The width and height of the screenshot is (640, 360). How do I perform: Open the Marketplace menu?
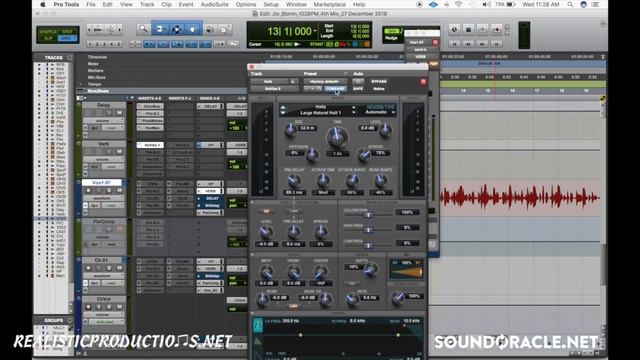pyautogui.click(x=329, y=4)
